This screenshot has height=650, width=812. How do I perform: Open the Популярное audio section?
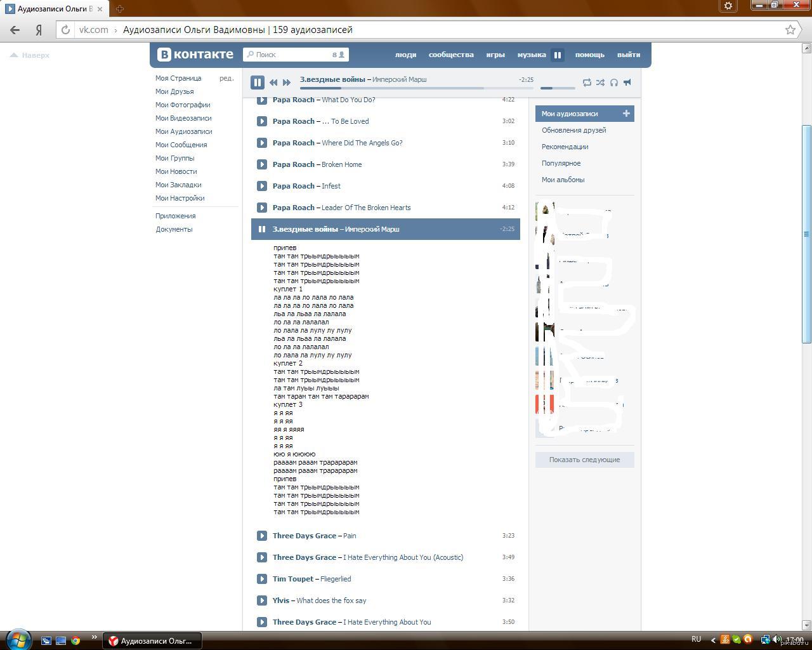coord(561,163)
